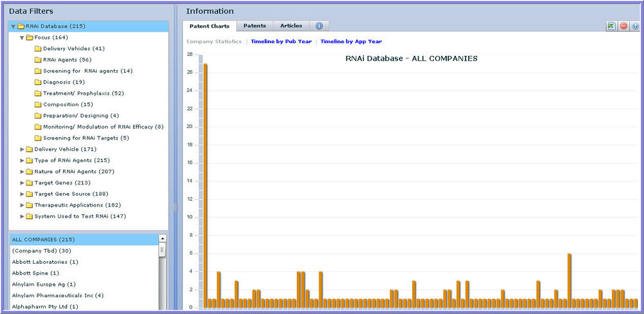Click the RNAi Agents folder icon
This screenshot has height=314, width=644.
click(38, 60)
